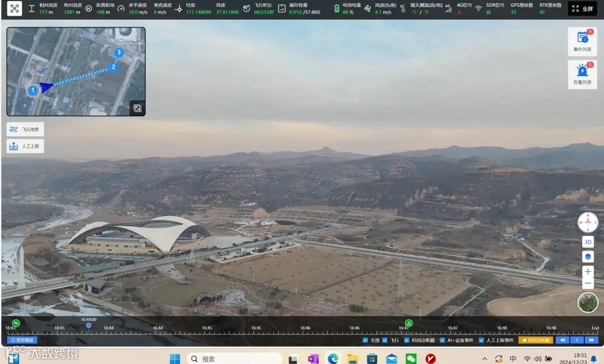This screenshot has width=604, height=364.
Task: Open the manual report (人工上报) button
Action: [25, 146]
